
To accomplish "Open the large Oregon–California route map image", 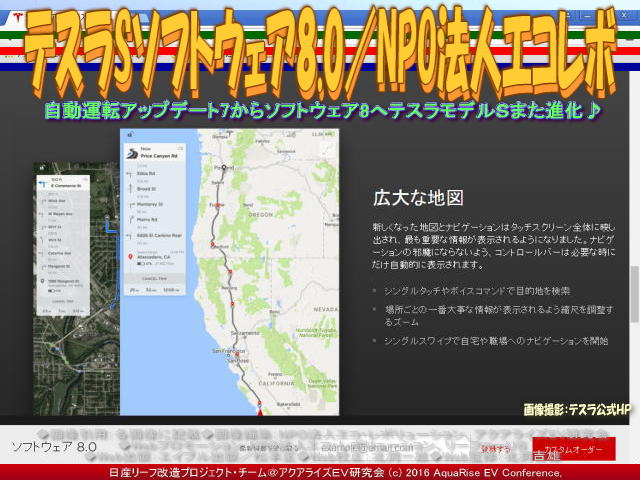I will coord(229,272).
